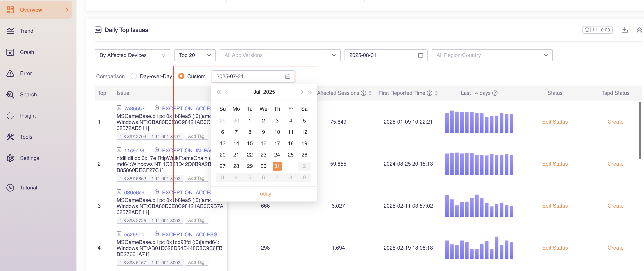The image size is (644, 271).
Task: Open issue link 7a85557…
Action: (x=137, y=108)
